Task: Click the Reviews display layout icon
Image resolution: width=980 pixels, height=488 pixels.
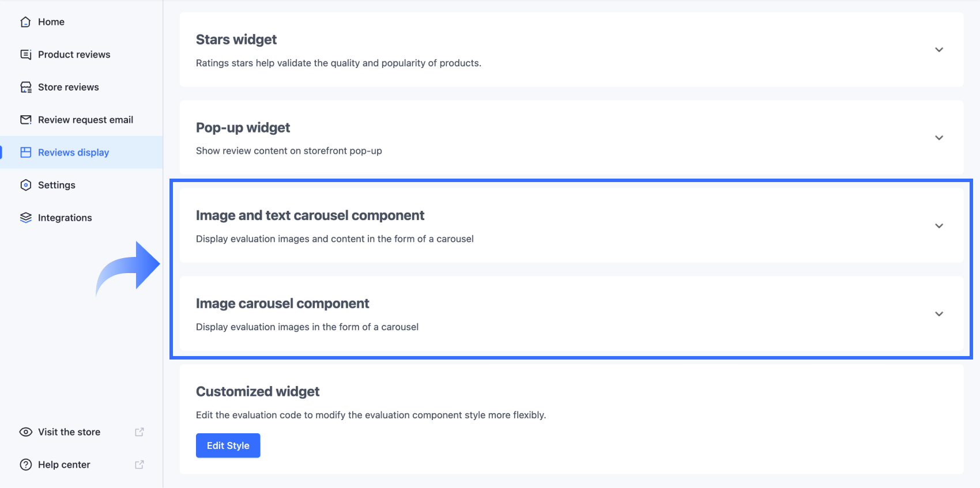Action: pyautogui.click(x=25, y=152)
